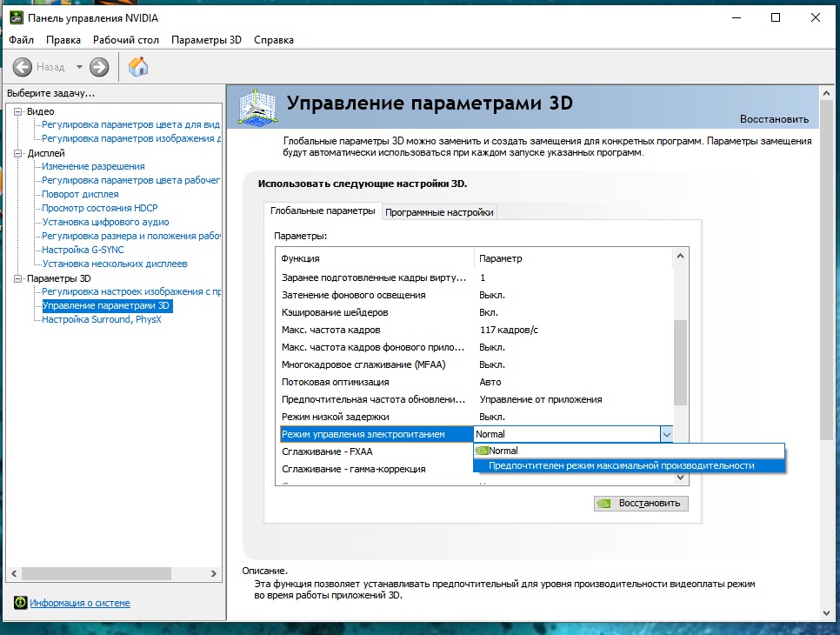Click the Управление от приложения value
Image resolution: width=840 pixels, height=635 pixels.
[541, 399]
